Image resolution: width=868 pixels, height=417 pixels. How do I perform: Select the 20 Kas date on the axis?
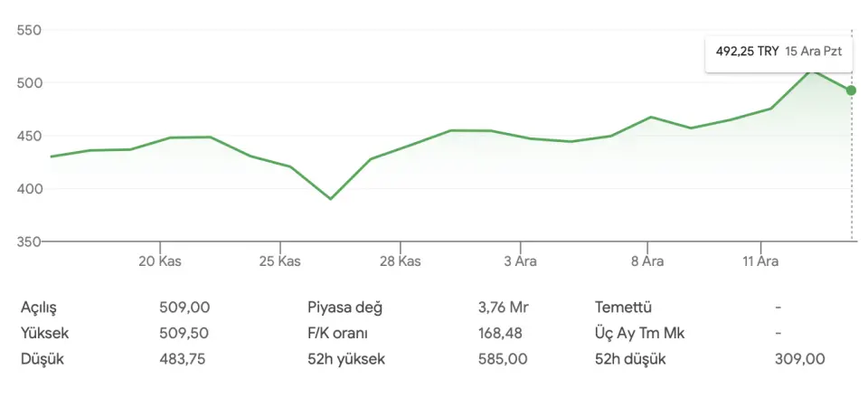coord(160,261)
